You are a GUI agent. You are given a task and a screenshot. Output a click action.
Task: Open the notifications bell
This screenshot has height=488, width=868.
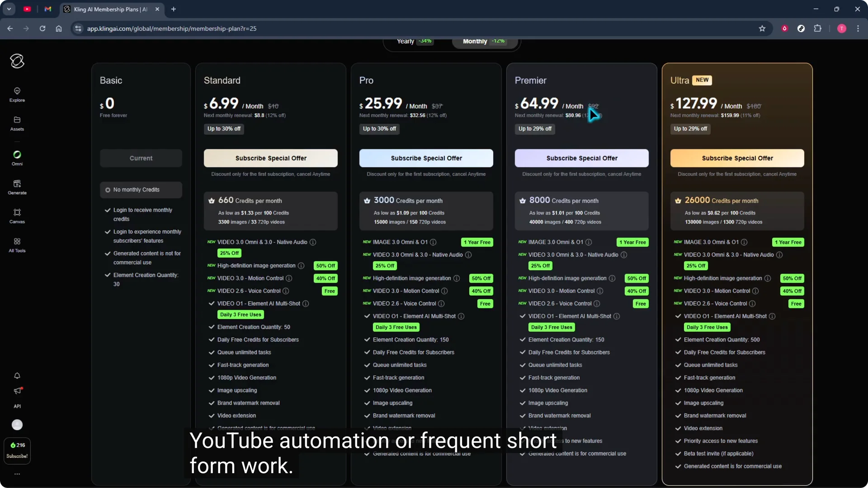click(x=17, y=375)
